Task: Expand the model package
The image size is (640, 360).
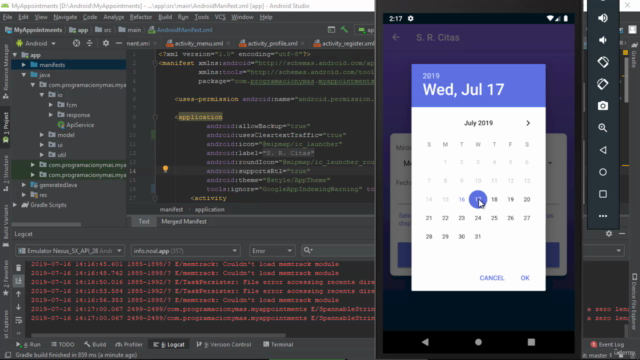Action: point(42,135)
